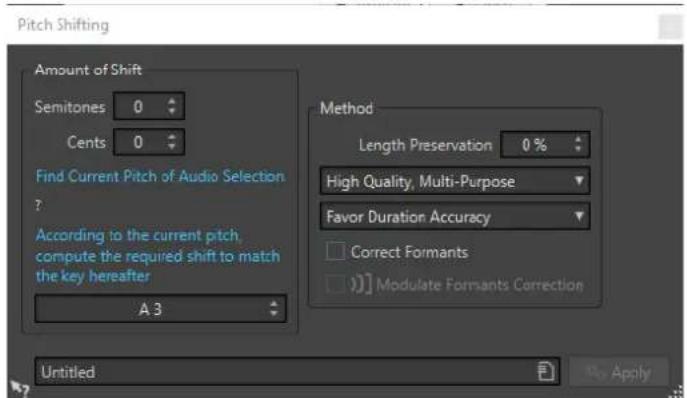This screenshot has height=398, width=687.
Task: Increase the Length Preservation with the up arrow
Action: 578,139
